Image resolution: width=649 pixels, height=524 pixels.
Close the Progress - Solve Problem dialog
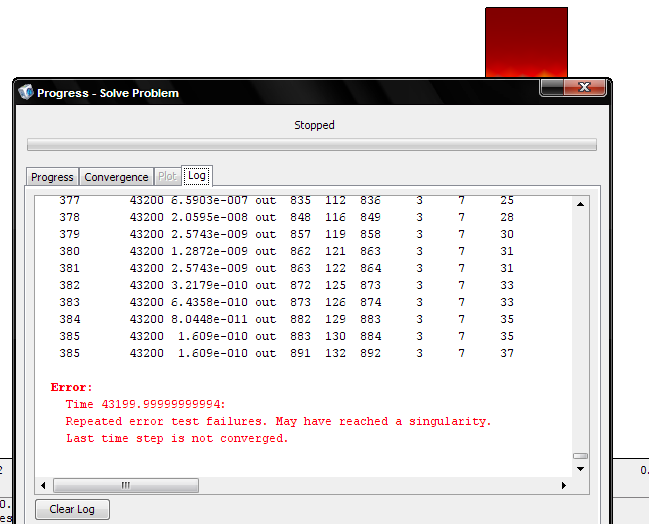[x=585, y=90]
